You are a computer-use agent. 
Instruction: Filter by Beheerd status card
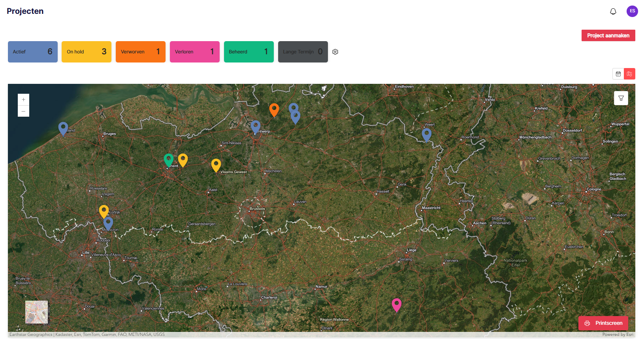249,52
